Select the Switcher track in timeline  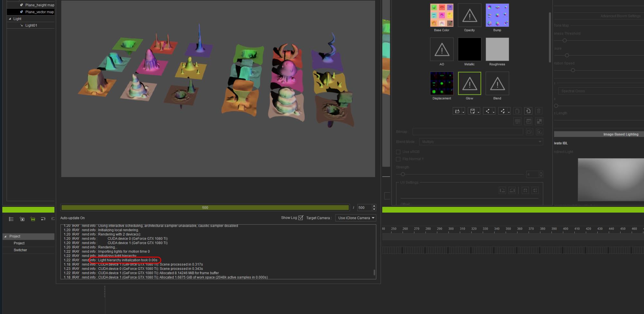(x=20, y=250)
